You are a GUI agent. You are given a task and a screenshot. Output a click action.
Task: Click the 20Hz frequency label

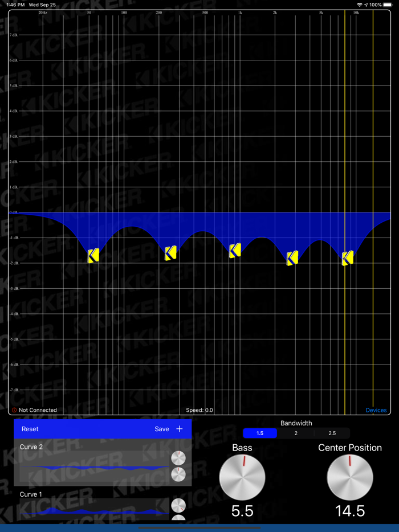tap(42, 13)
